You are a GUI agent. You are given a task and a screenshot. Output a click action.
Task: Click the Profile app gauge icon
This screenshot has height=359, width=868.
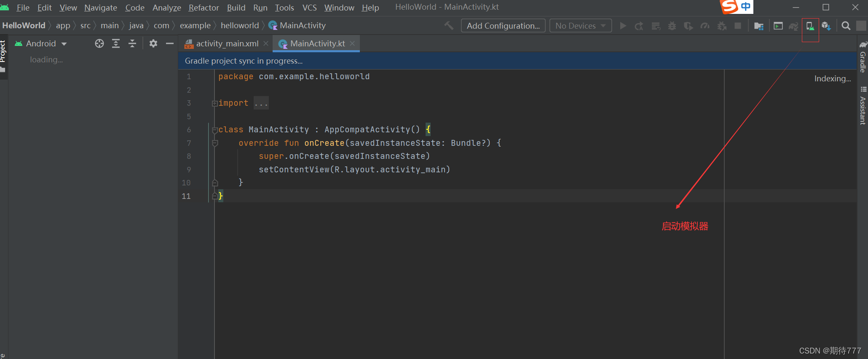pos(705,26)
